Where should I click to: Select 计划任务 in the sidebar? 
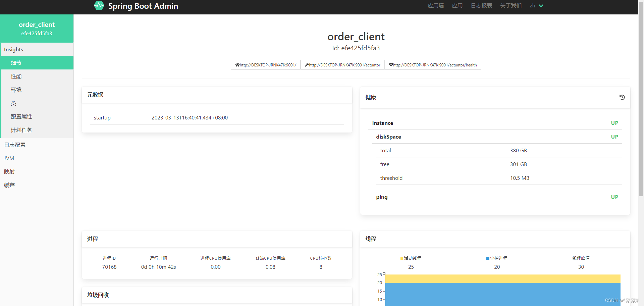(x=38, y=130)
